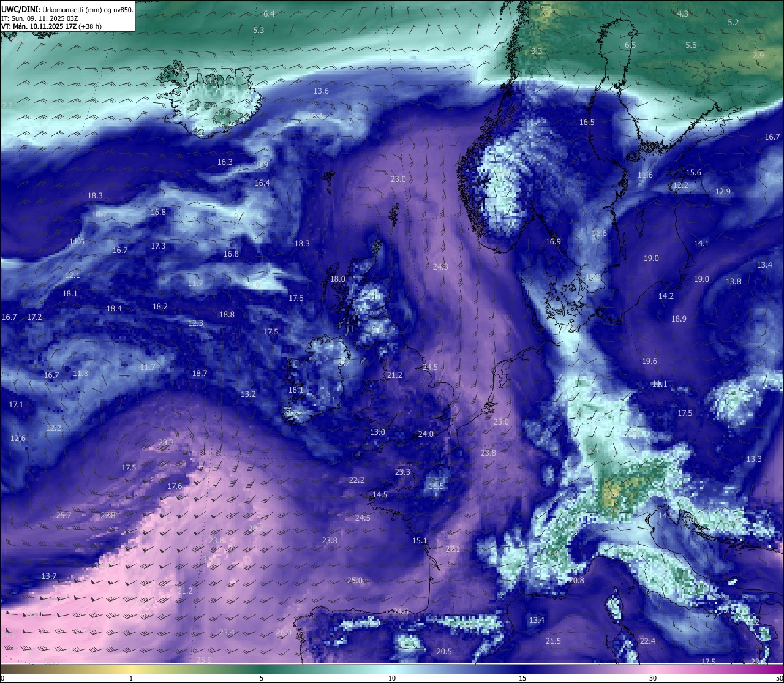Screen dimensions: 784x683
Task: Select the 22.4 value label
Action: 647,641
